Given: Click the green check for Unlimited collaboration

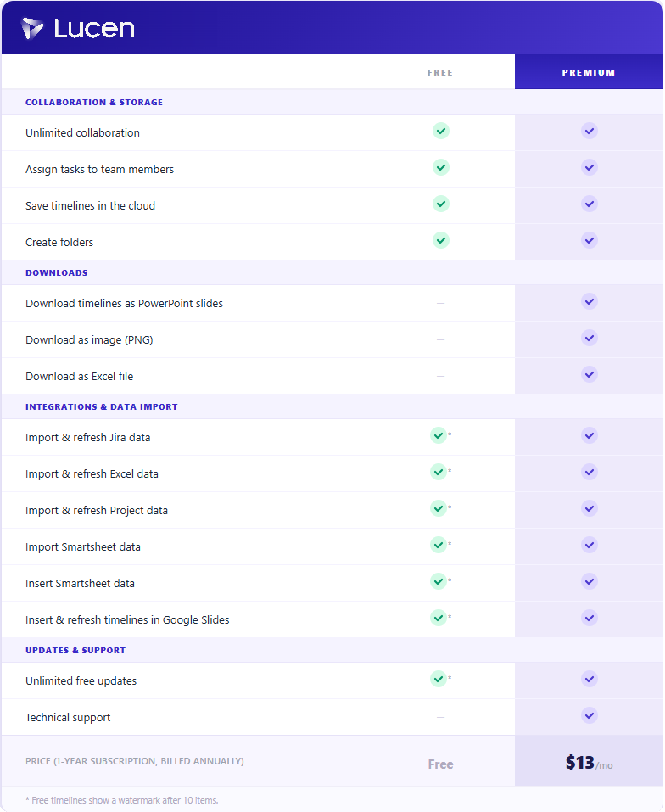Looking at the screenshot, I should click(441, 131).
